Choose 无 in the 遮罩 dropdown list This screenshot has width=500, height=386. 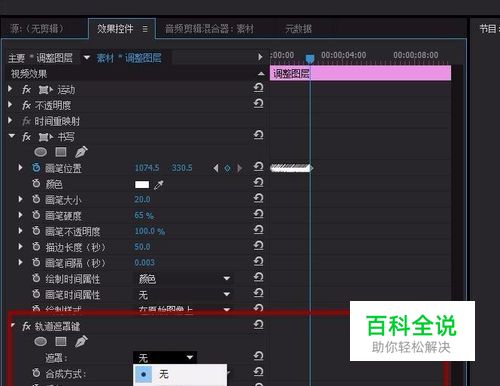180,374
